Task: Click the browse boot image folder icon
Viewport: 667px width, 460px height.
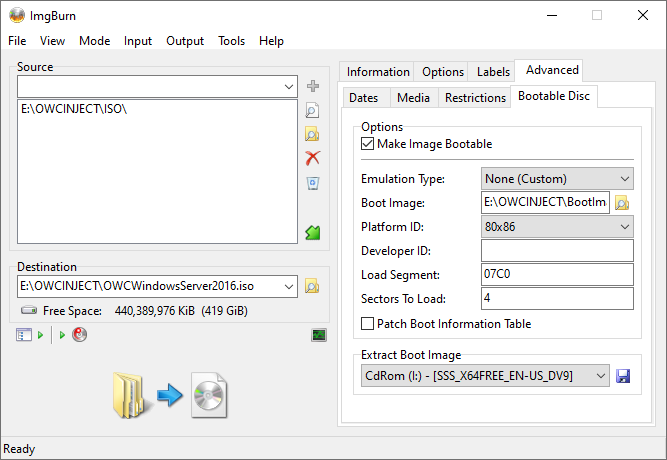Action: [x=622, y=203]
